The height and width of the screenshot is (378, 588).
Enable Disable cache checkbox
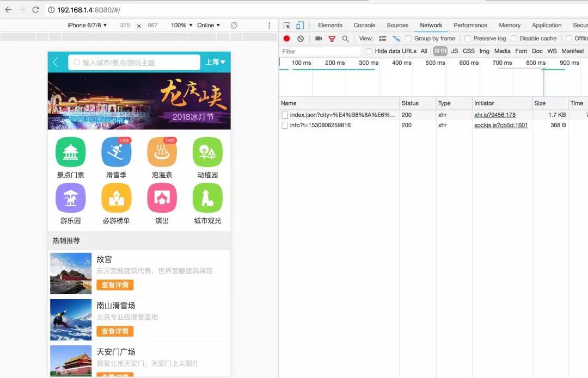click(x=514, y=38)
